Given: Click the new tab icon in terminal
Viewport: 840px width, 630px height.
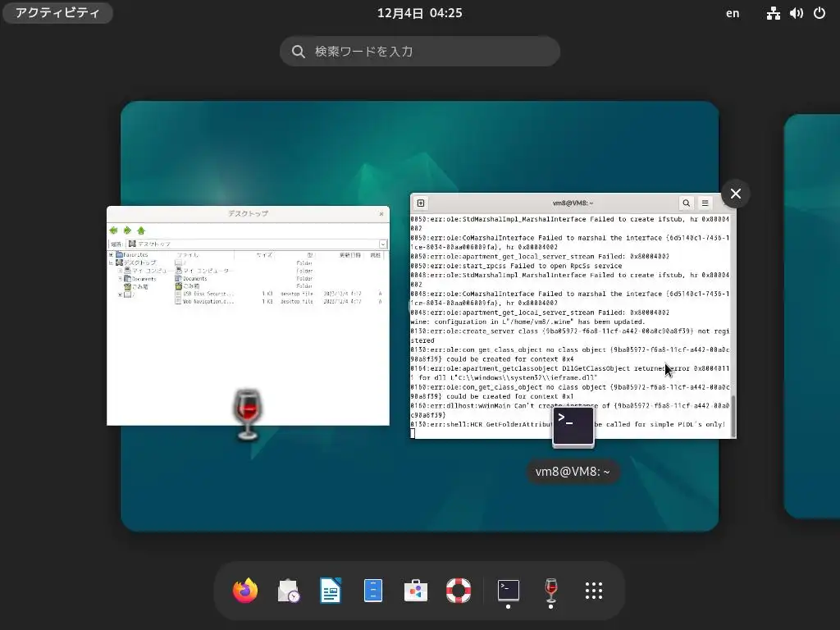Looking at the screenshot, I should click(421, 203).
